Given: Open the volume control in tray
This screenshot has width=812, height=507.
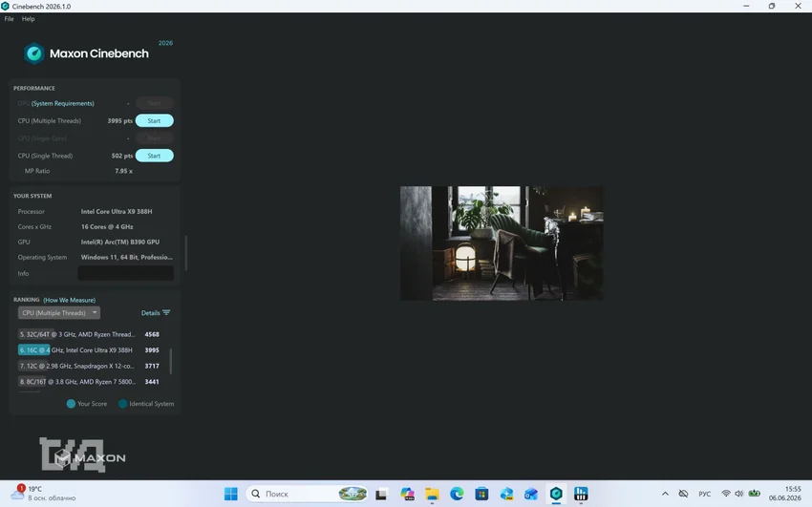Looking at the screenshot, I should coord(739,494).
